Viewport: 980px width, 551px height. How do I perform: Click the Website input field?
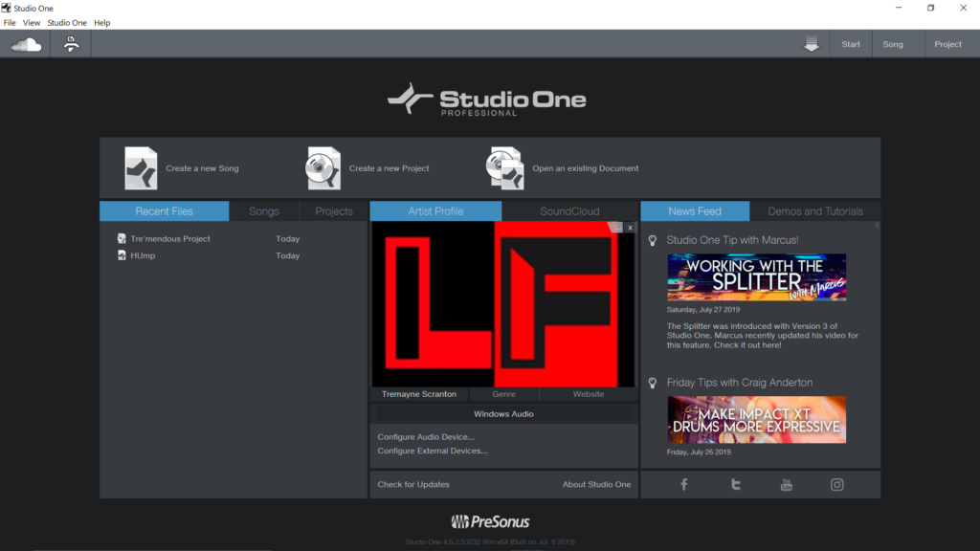(x=589, y=394)
